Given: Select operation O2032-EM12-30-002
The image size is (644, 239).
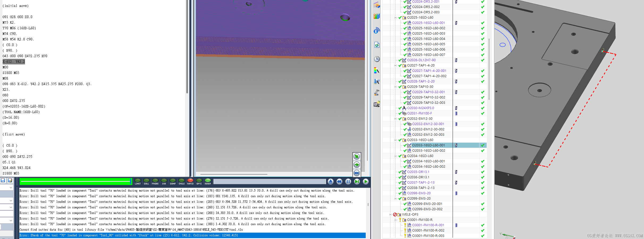Looking at the screenshot, I should pyautogui.click(x=428, y=129).
